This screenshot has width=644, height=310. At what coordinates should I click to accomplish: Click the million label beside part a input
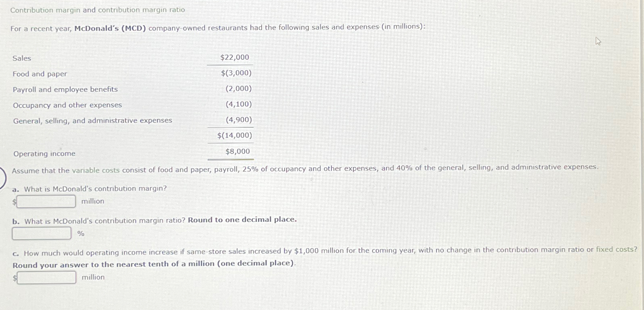click(92, 201)
